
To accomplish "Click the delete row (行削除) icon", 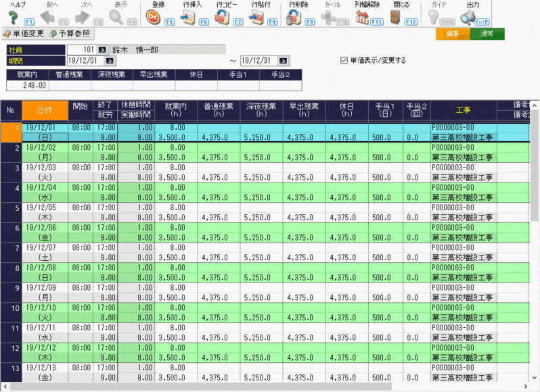I will pyautogui.click(x=294, y=18).
